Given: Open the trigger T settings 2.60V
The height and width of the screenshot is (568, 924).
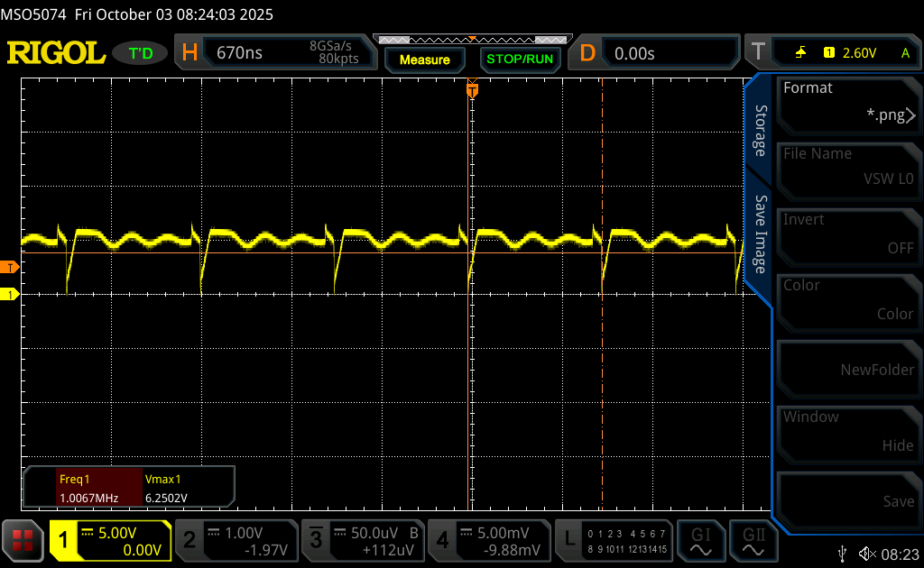Looking at the screenshot, I should pos(833,53).
